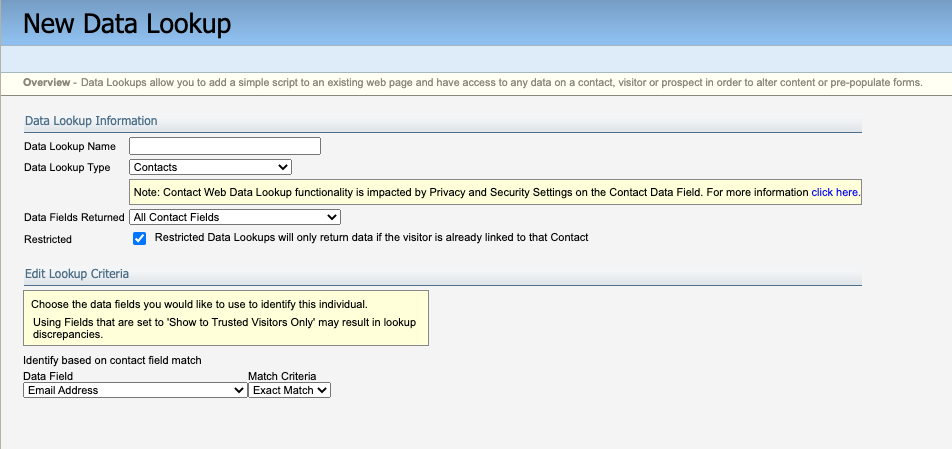
Task: Open the Exact Match criteria dropdown
Action: point(290,390)
